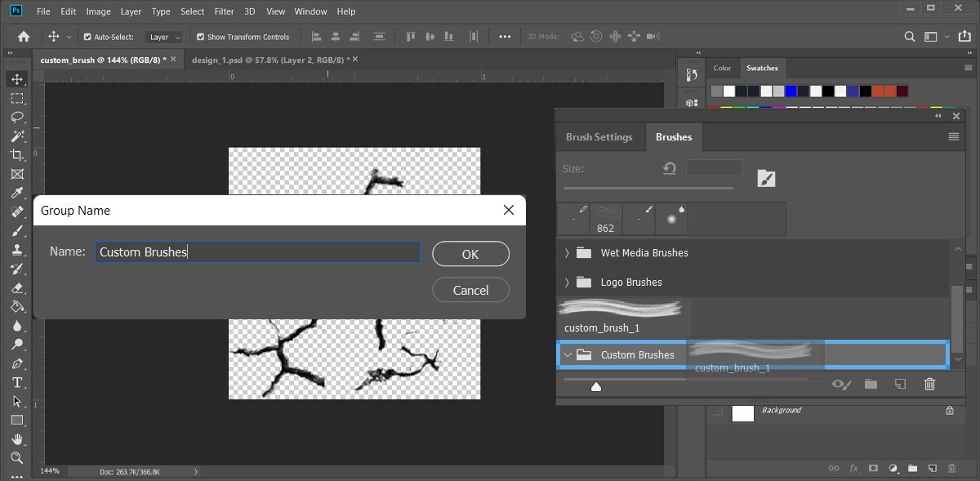The width and height of the screenshot is (980, 481).
Task: Open the Layer auto-select dropdown
Action: coord(164,37)
